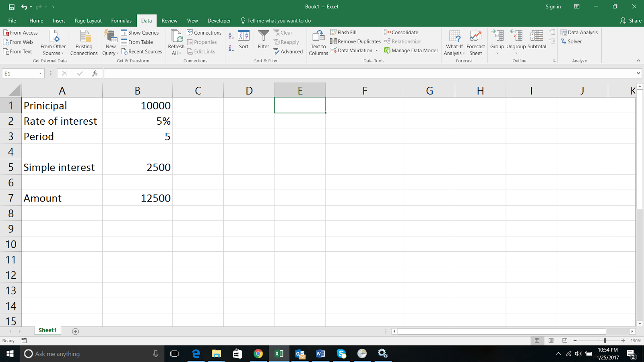This screenshot has height=362, width=644.
Task: Open the Consolidate dialog
Action: [x=402, y=32]
